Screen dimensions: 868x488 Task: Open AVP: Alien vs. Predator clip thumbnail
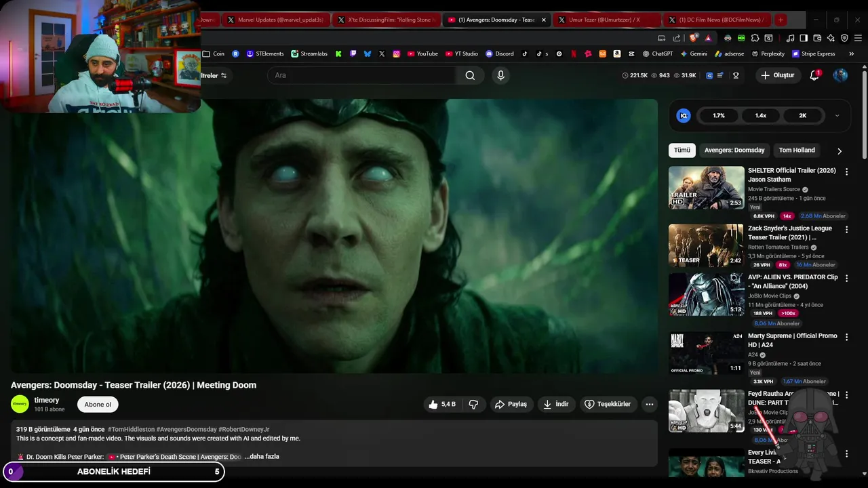(706, 294)
